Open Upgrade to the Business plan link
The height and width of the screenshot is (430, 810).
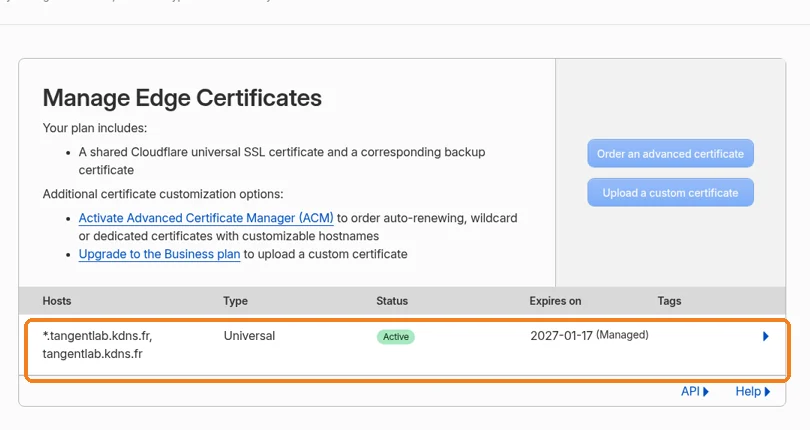(x=159, y=254)
